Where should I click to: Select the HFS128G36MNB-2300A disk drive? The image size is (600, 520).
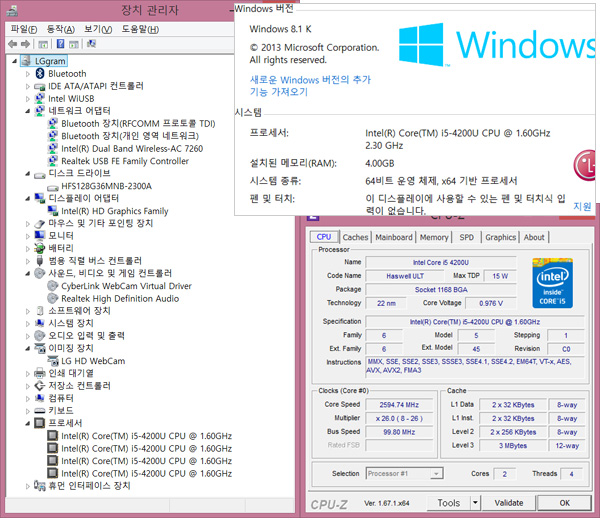click(x=106, y=186)
